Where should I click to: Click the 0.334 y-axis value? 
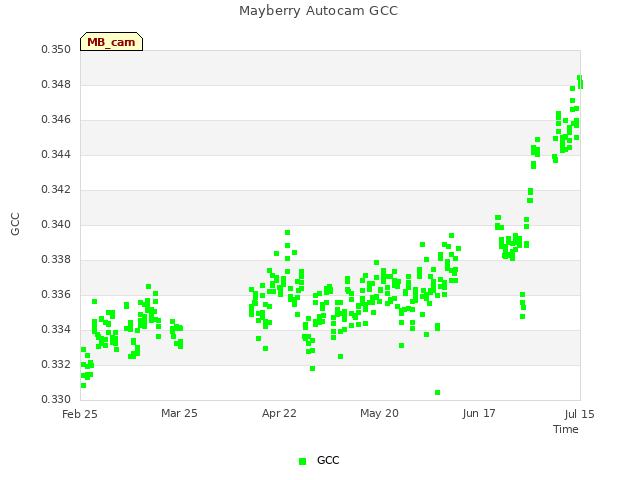[56, 329]
